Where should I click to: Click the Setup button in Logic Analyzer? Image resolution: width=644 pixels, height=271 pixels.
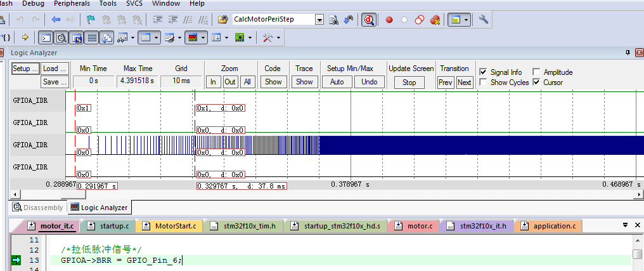(25, 69)
